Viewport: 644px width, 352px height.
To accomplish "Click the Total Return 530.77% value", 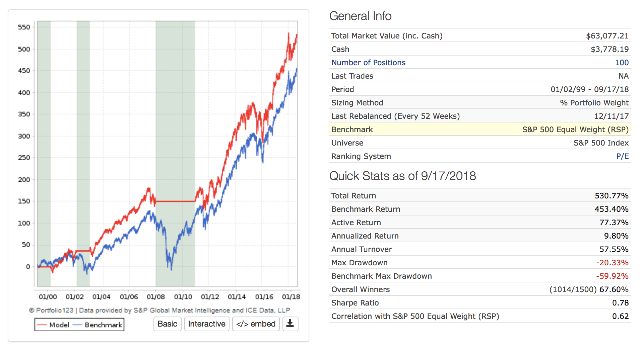I will tap(611, 196).
